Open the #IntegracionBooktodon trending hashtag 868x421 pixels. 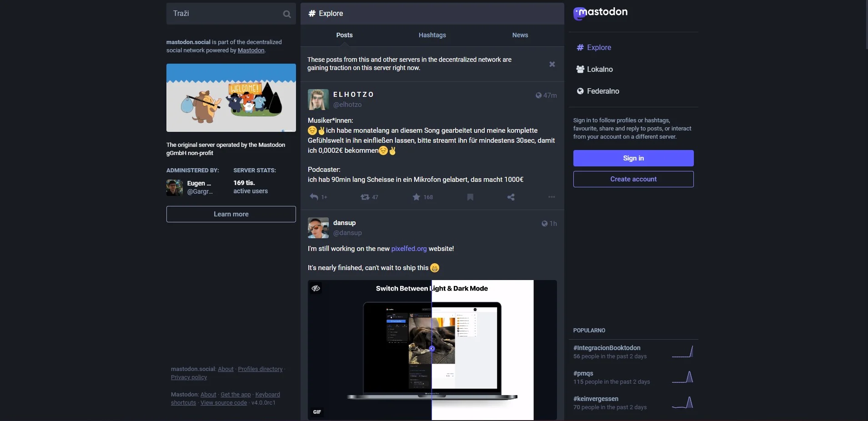pyautogui.click(x=607, y=348)
